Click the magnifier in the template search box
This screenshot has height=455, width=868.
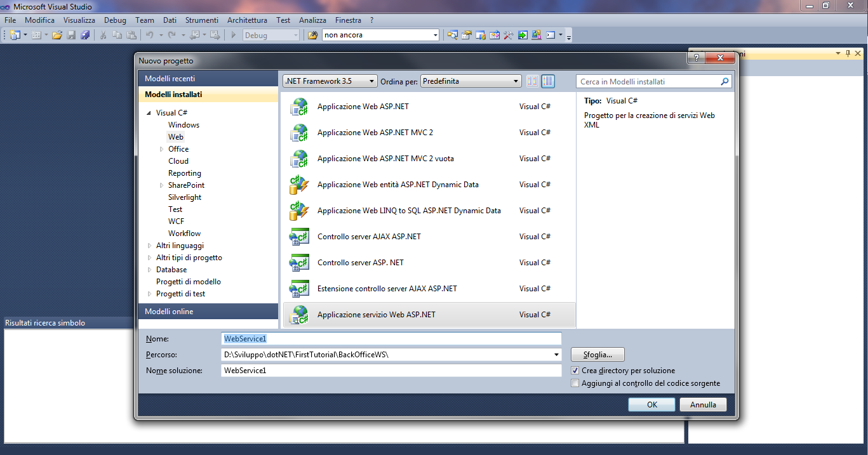pyautogui.click(x=724, y=82)
